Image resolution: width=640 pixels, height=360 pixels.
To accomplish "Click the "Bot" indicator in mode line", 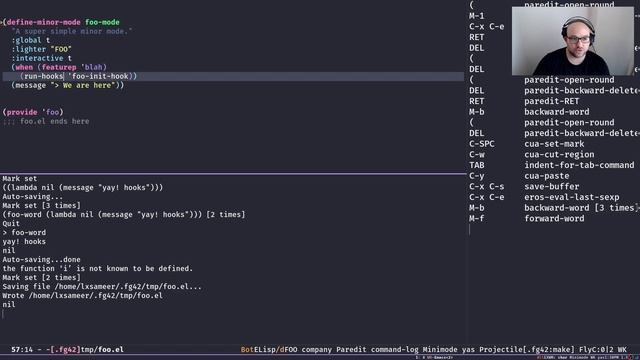I will tap(247, 350).
